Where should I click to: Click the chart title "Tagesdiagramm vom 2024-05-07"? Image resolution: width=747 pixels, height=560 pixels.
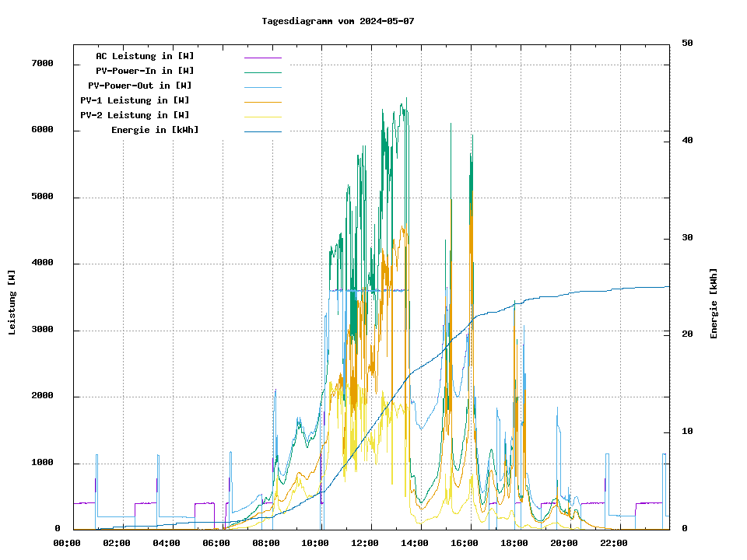point(338,21)
